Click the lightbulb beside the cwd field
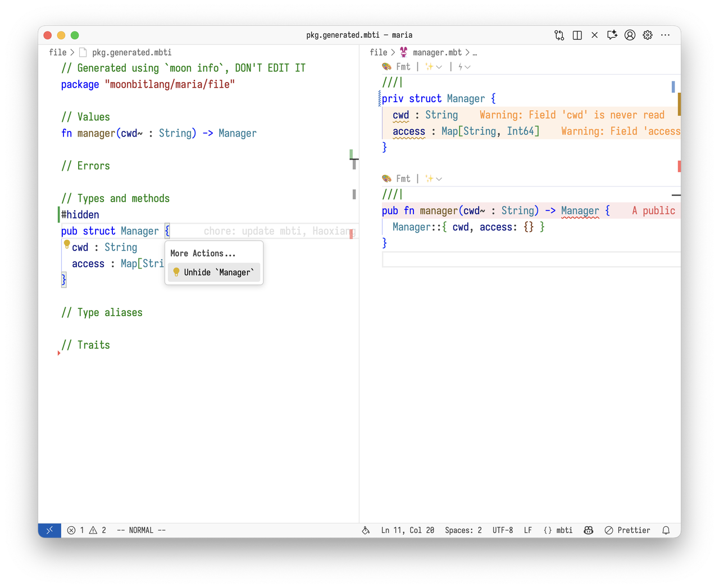The height and width of the screenshot is (588, 719). pyautogui.click(x=67, y=244)
